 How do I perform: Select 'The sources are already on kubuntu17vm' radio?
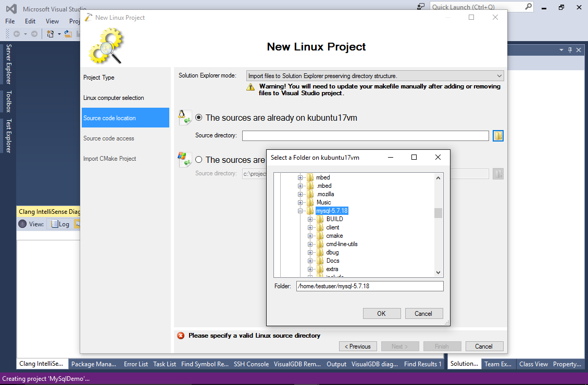[199, 118]
